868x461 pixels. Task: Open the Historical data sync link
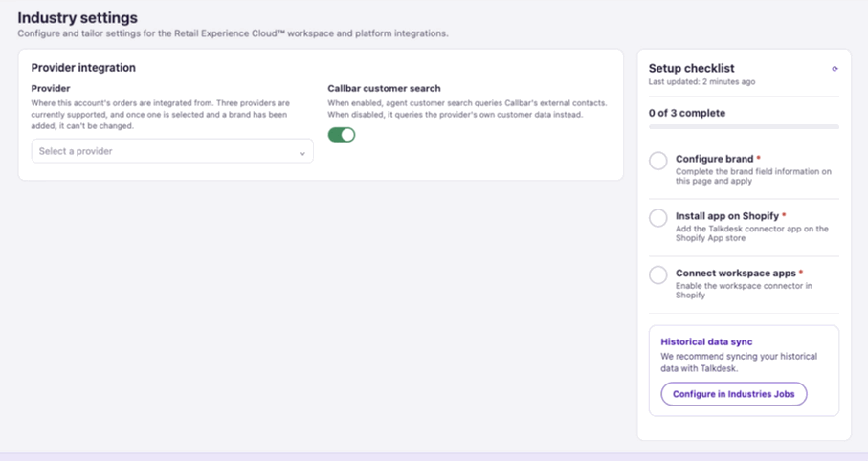click(706, 342)
